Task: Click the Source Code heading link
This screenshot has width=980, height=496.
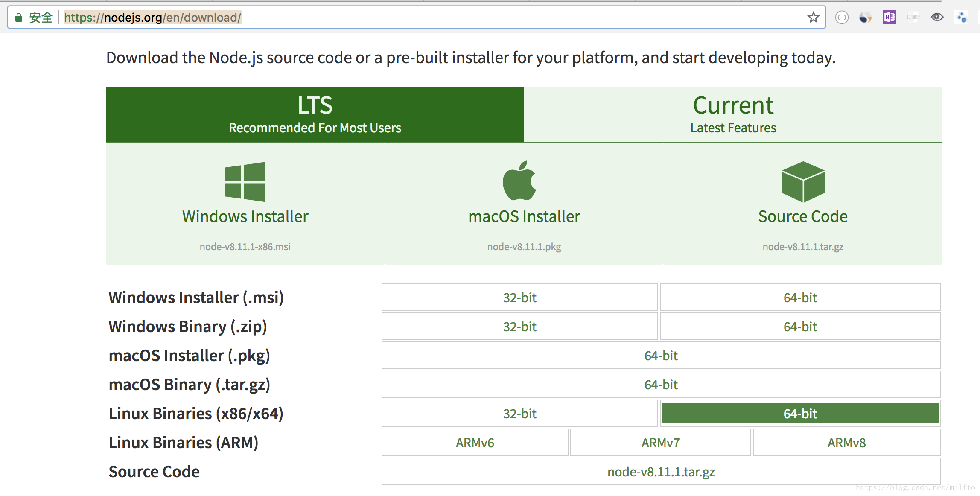Action: click(x=803, y=216)
